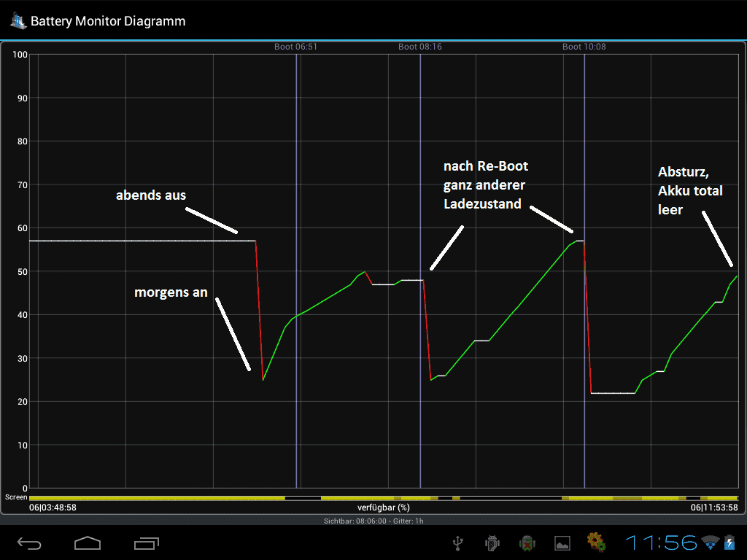This screenshot has width=747, height=560.
Task: Tap the yellow Screen-on activity bar
Action: click(x=384, y=498)
